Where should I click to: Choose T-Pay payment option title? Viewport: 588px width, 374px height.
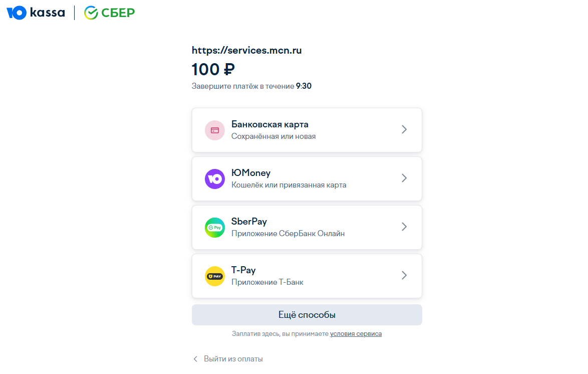click(x=243, y=270)
